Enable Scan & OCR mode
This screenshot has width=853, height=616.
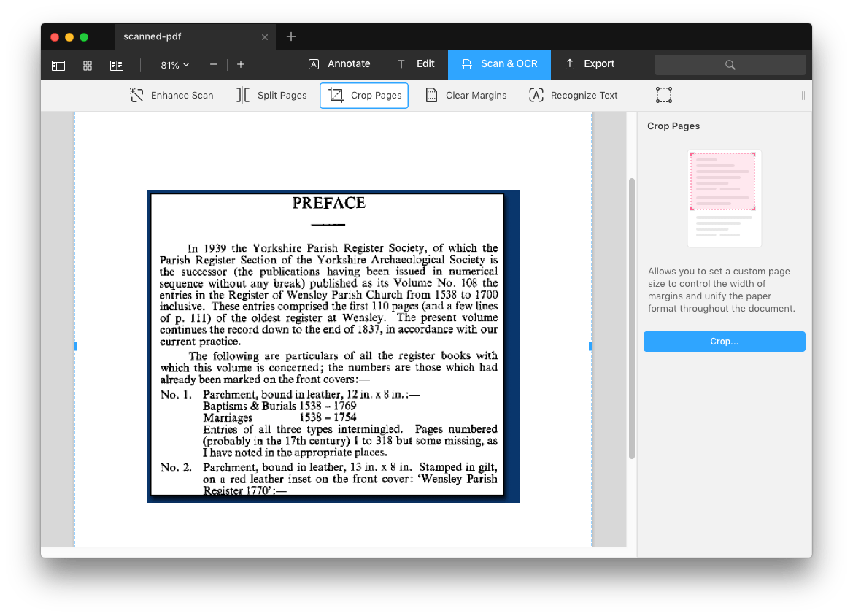499,64
